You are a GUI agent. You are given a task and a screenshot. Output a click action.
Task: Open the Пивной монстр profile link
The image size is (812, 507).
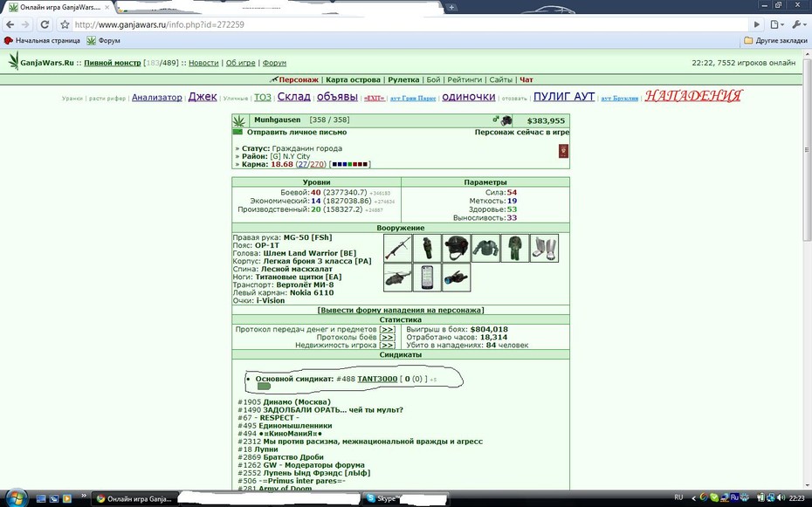113,63
